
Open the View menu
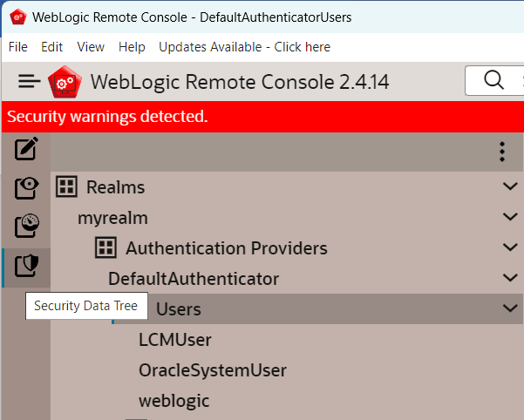pyautogui.click(x=91, y=47)
